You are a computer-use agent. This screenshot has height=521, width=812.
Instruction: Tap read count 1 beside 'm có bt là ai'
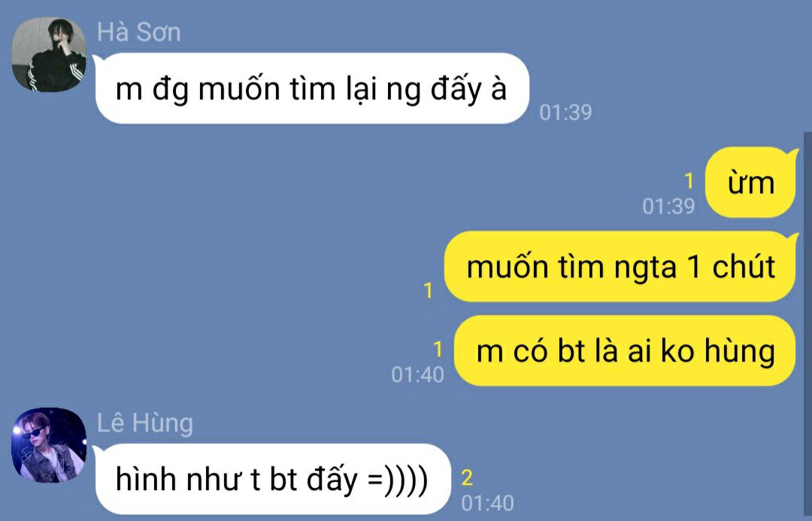tap(438, 350)
